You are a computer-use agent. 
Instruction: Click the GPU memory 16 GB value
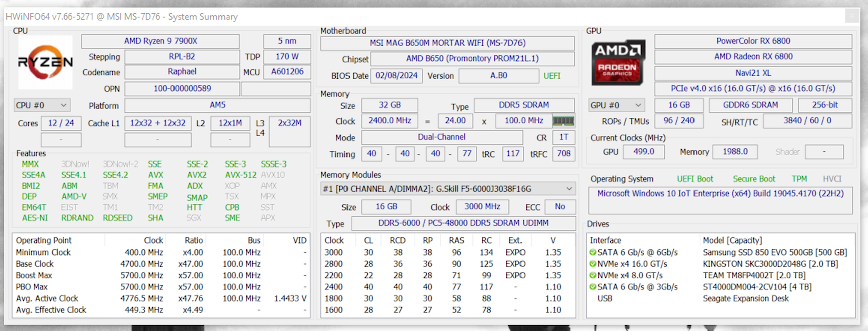tap(679, 105)
